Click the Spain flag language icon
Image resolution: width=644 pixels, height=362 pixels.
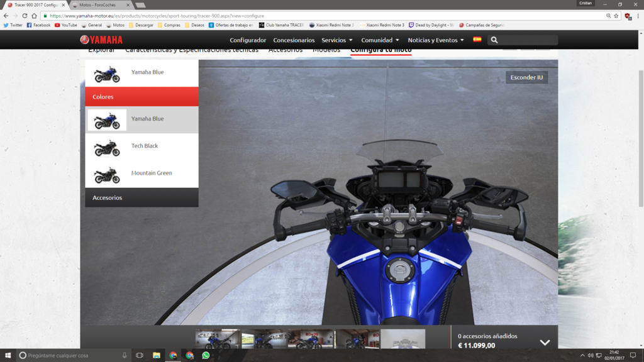click(x=477, y=40)
